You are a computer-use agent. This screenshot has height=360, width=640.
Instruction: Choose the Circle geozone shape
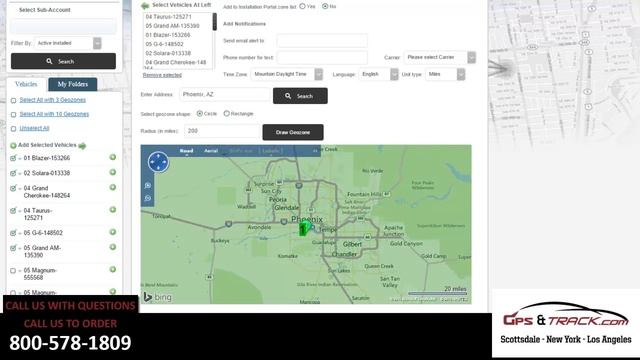click(x=200, y=113)
